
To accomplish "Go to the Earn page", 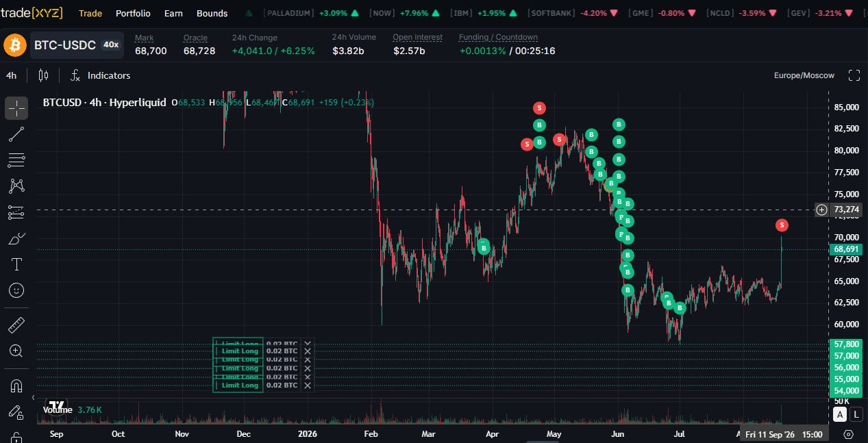I will pyautogui.click(x=173, y=13).
